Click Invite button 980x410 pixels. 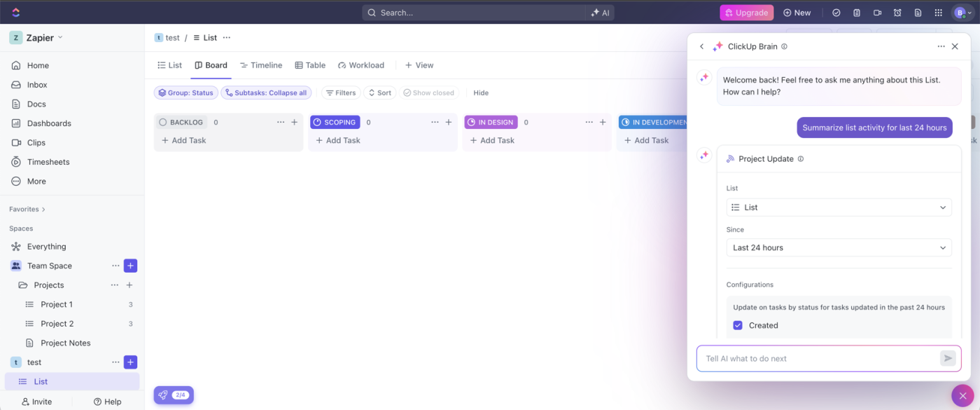tap(36, 402)
